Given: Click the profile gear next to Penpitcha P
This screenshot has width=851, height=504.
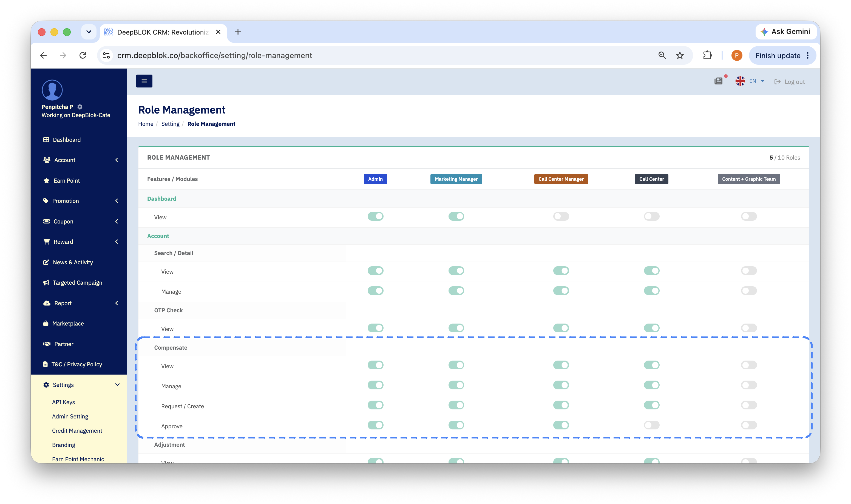Looking at the screenshot, I should pyautogui.click(x=80, y=107).
